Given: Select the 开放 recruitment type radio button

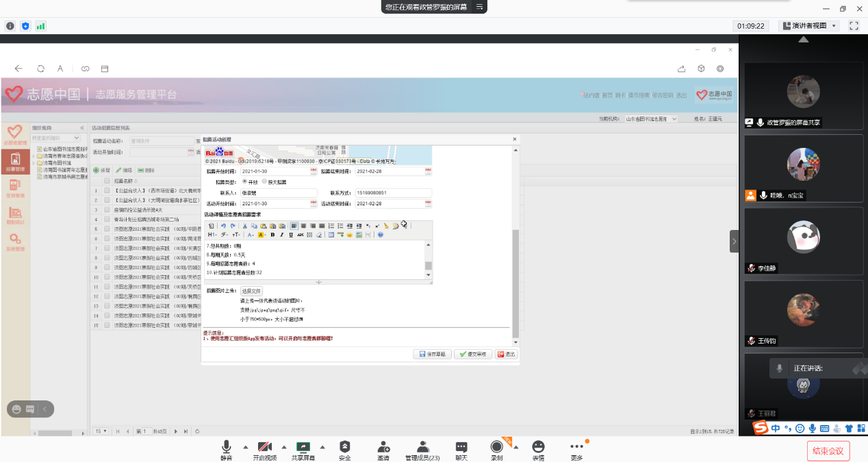Looking at the screenshot, I should 242,181.
